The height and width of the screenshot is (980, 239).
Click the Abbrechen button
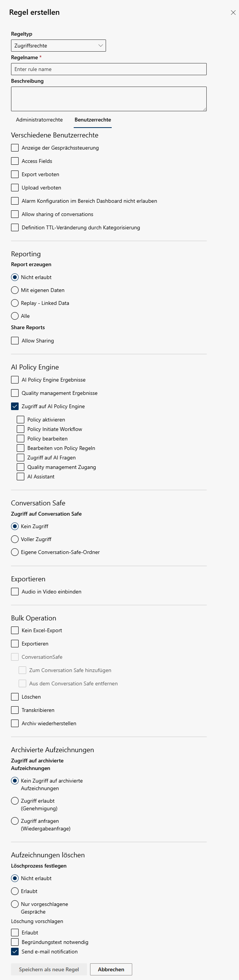pyautogui.click(x=111, y=969)
